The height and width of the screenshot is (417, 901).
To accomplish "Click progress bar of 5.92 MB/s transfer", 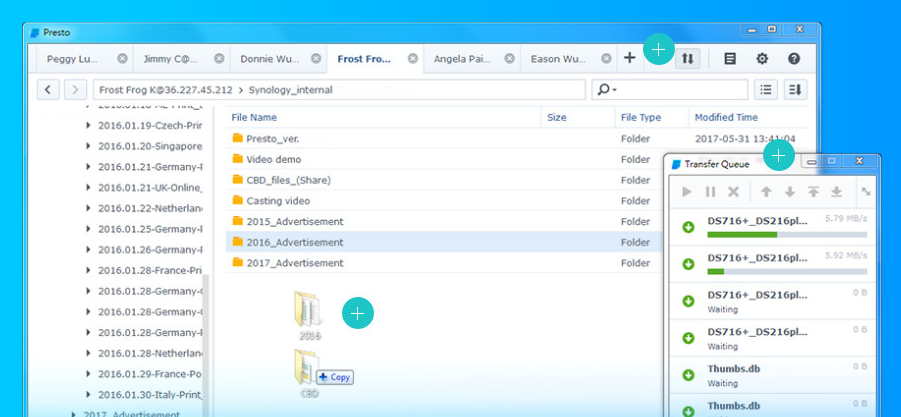I will coord(787,271).
